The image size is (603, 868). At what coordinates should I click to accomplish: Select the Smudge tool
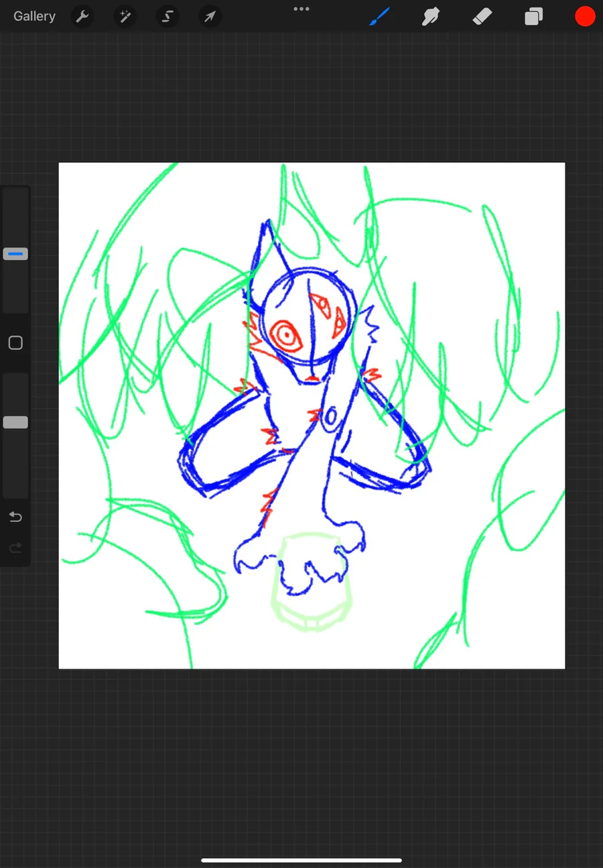pos(431,16)
